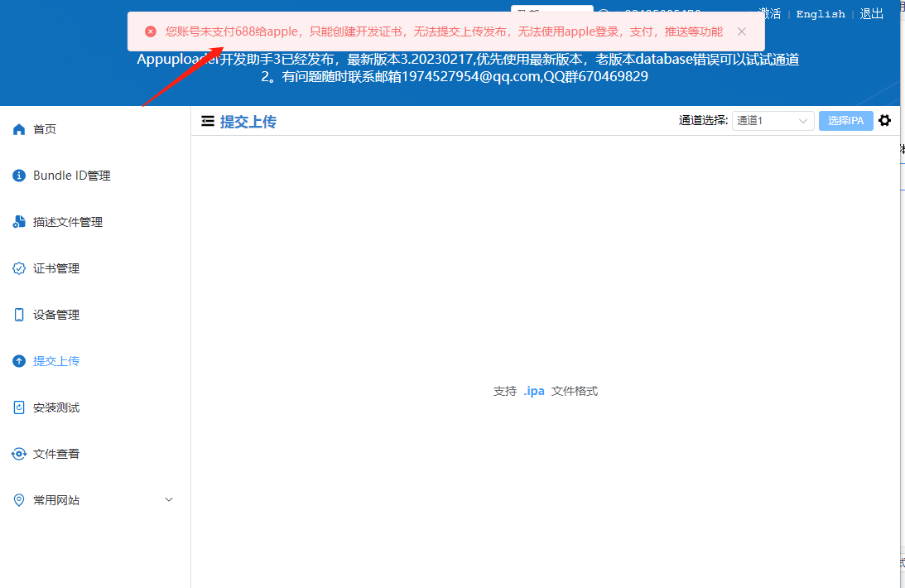
Task: Click the home icon beside 首页
Action: (x=19, y=129)
